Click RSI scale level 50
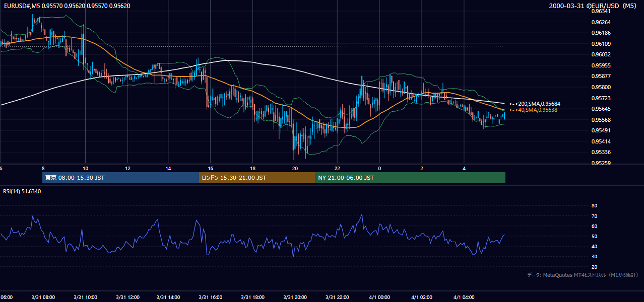644x302 pixels. 594,236
